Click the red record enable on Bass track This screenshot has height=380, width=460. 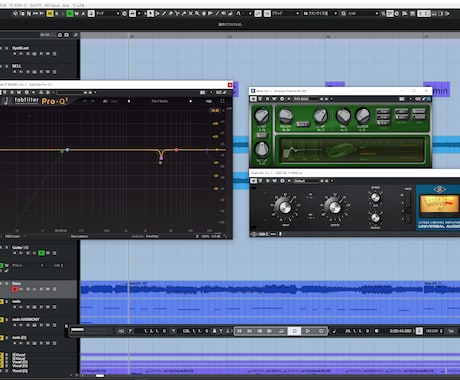(x=15, y=289)
